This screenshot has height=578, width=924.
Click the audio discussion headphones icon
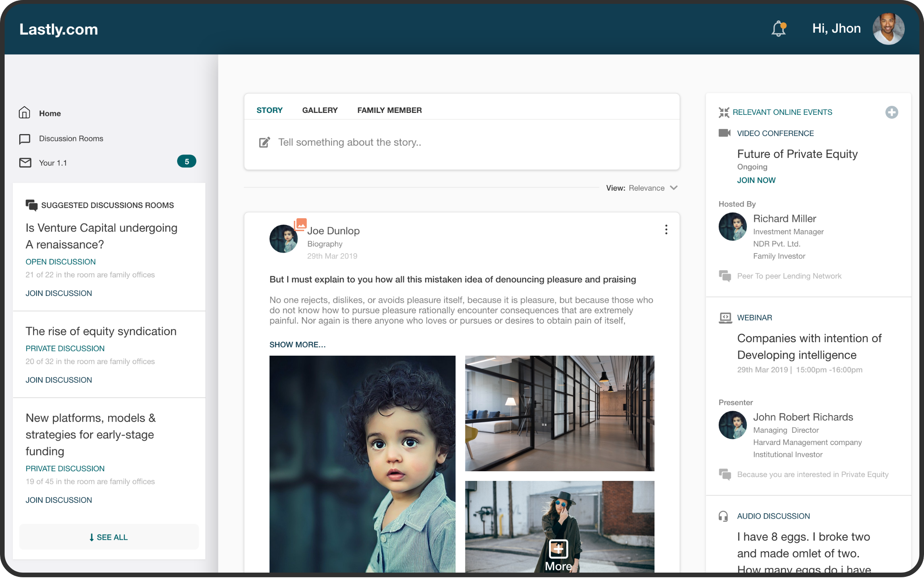pos(723,516)
